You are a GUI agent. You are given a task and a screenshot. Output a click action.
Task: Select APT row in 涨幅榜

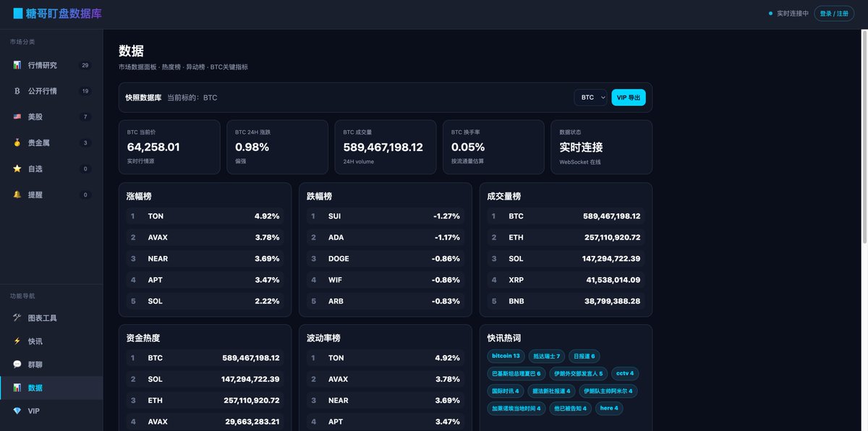coord(205,280)
